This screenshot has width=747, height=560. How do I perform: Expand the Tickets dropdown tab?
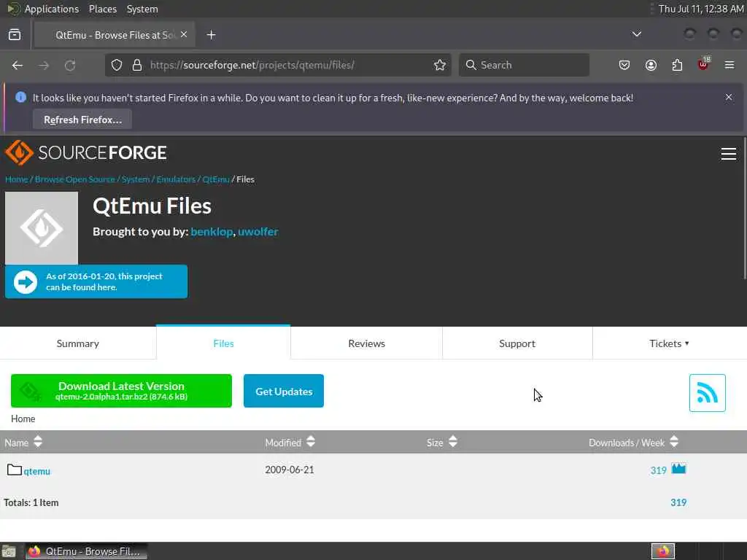pos(669,343)
